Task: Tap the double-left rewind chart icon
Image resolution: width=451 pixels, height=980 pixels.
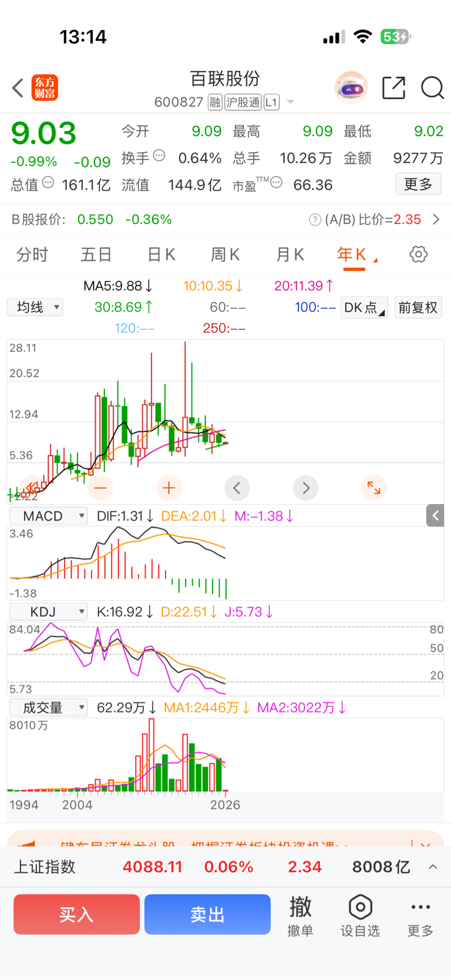Action: pyautogui.click(x=32, y=488)
